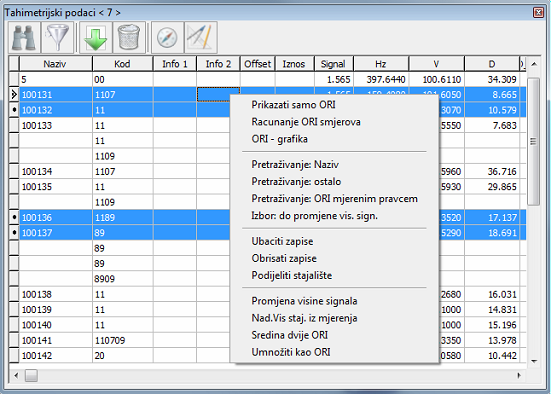
Task: Click the Signal column header
Action: (333, 64)
